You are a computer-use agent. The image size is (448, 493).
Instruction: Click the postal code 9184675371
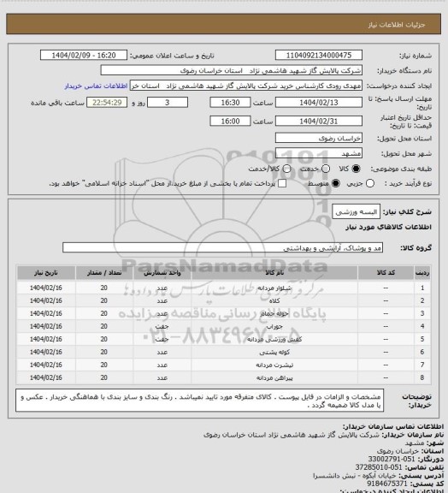click(387, 483)
